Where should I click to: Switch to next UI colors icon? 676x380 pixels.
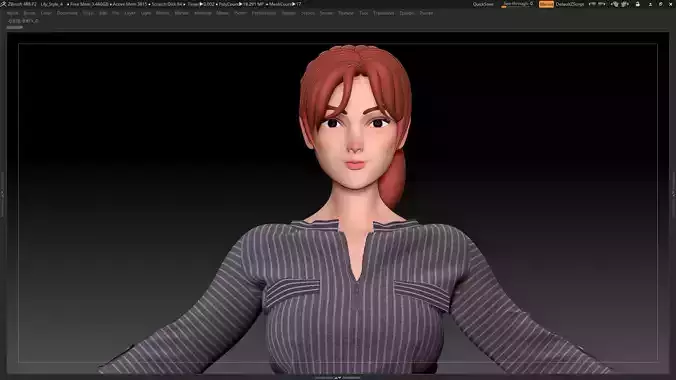[625, 4]
